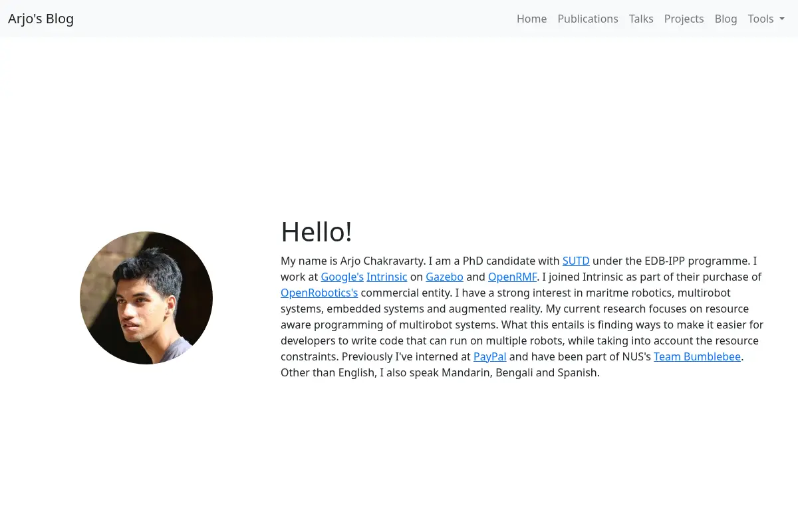798x532 pixels.
Task: Visit the Gazebo link
Action: [444, 277]
